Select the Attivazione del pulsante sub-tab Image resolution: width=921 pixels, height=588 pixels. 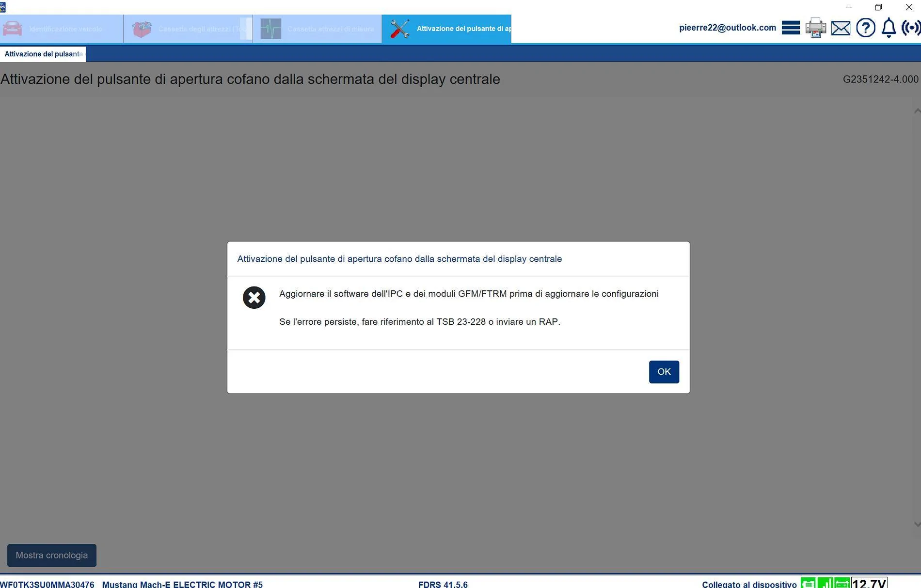coord(43,54)
